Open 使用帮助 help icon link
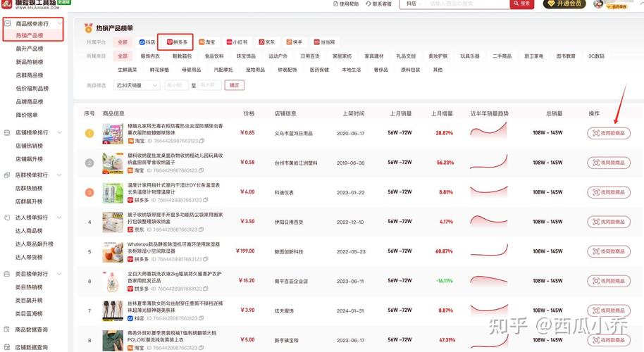Screen dimensions: 644x352 346,4
